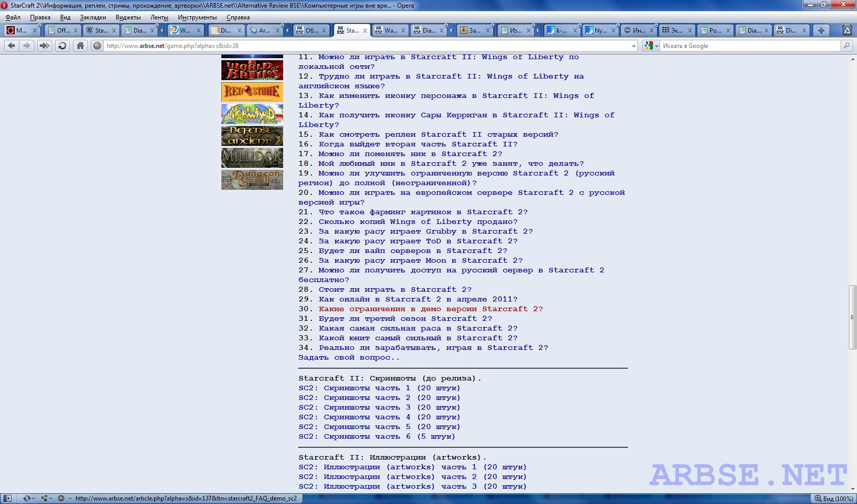Screen dimensions: 857x504
Task: Open the zoom 'Вид (100%)' dropdown
Action: tap(834, 498)
